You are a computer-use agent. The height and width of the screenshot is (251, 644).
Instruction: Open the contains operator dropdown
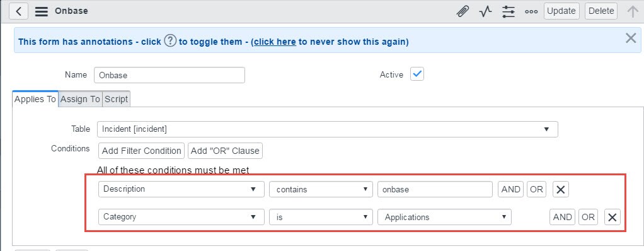[321, 189]
